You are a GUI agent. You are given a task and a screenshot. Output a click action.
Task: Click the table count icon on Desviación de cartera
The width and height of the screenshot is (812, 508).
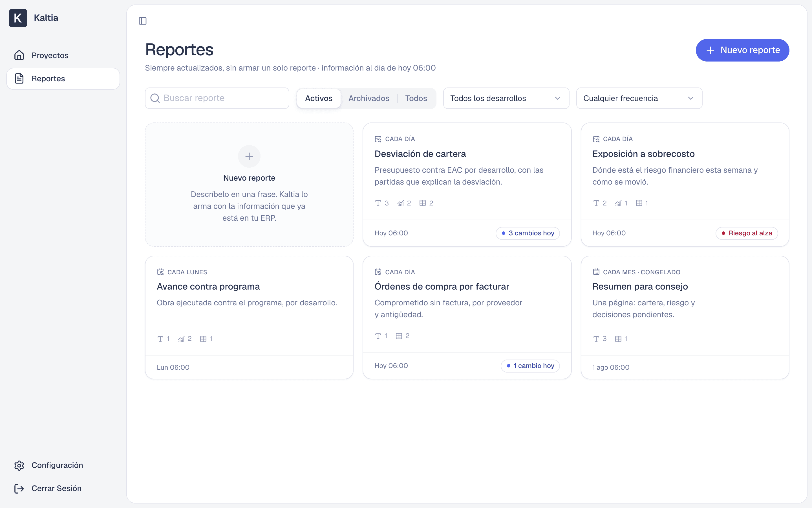click(x=423, y=203)
